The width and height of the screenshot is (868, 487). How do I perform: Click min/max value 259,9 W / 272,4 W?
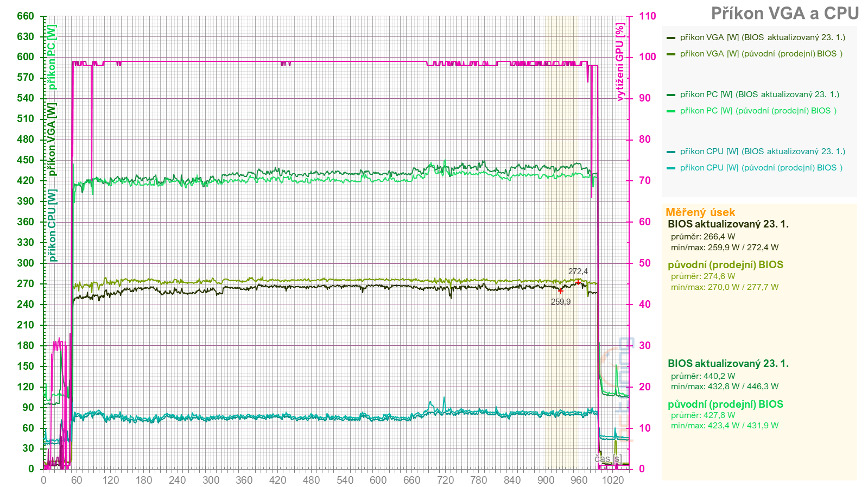[743, 248]
